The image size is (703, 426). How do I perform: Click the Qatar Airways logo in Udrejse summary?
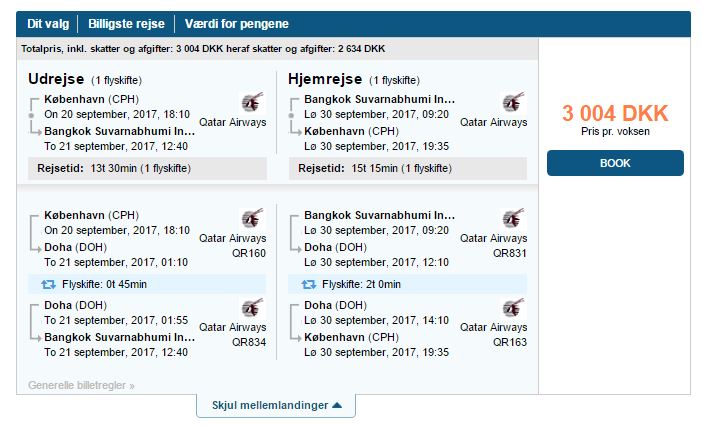pyautogui.click(x=251, y=102)
